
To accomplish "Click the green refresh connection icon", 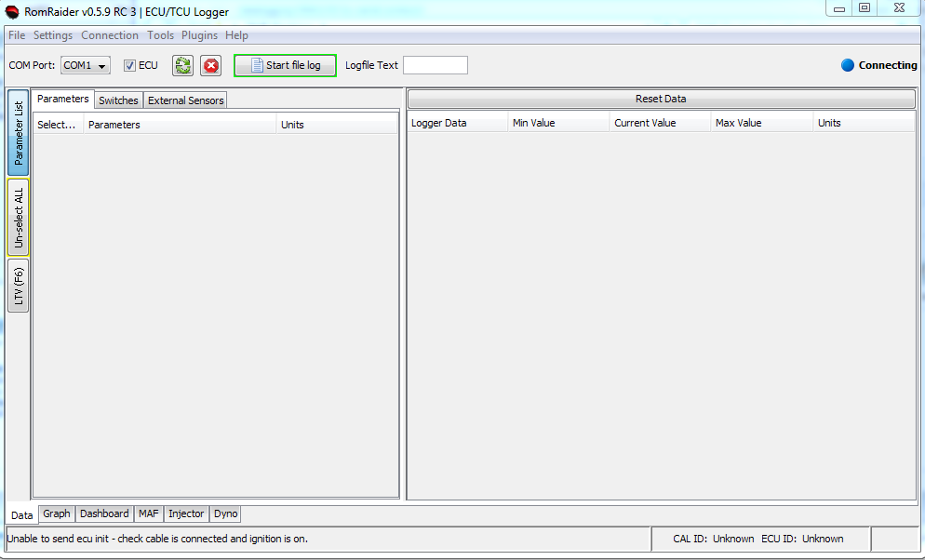I will coord(182,65).
